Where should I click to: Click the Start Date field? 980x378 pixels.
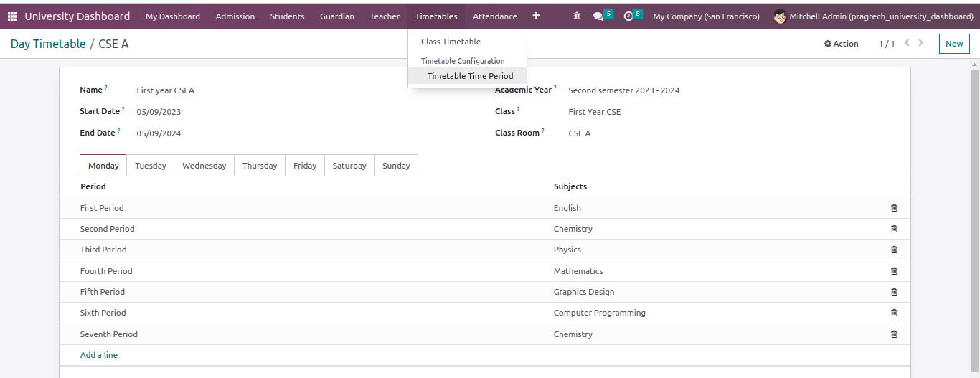[159, 112]
